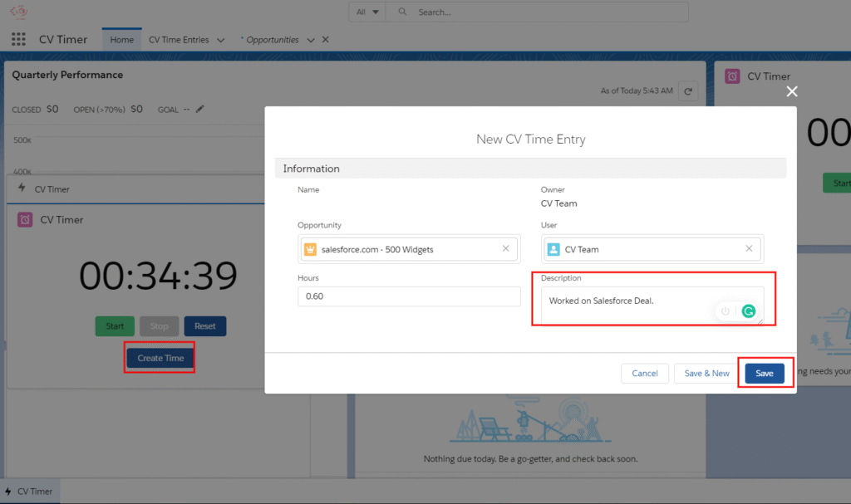Remove CV Team from the User field
Screen dimensions: 851x504
pyautogui.click(x=749, y=249)
